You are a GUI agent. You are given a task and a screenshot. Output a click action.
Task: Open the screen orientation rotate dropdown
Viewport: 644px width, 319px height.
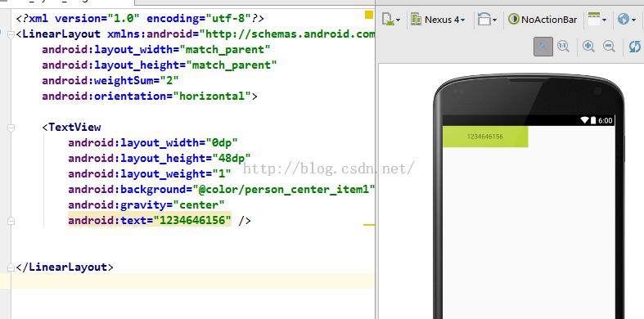tap(488, 20)
